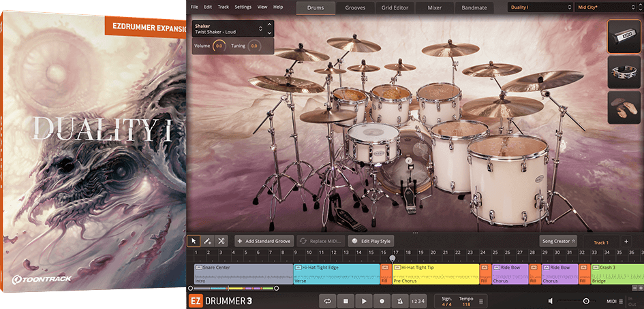The width and height of the screenshot is (644, 309).
Task: Add a new track with plus button
Action: [626, 242]
